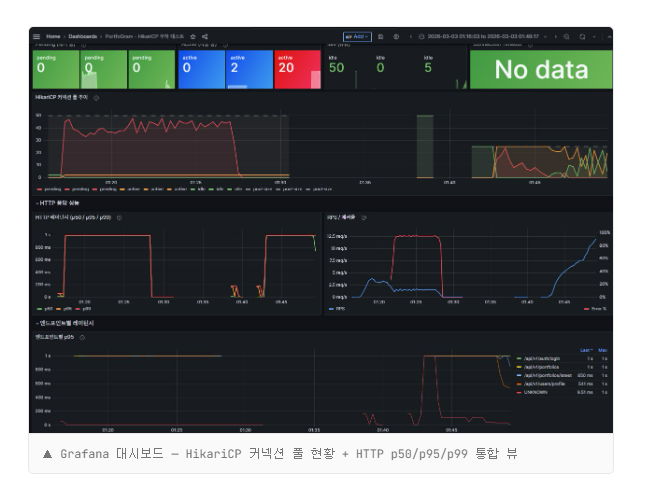Image resolution: width=648 pixels, height=487 pixels.
Task: Click the info icon on HTTP latency p50/p95/p99 panel
Action: tap(119, 217)
